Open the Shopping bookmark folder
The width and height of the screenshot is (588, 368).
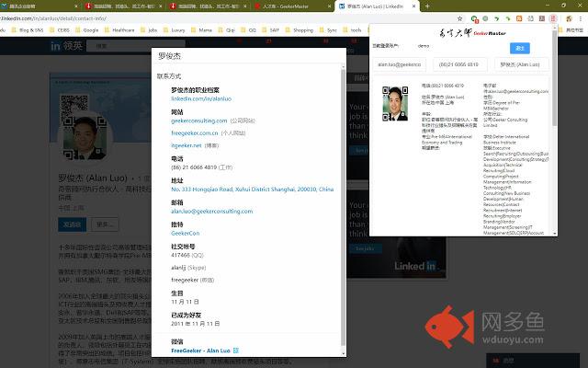[x=300, y=30]
